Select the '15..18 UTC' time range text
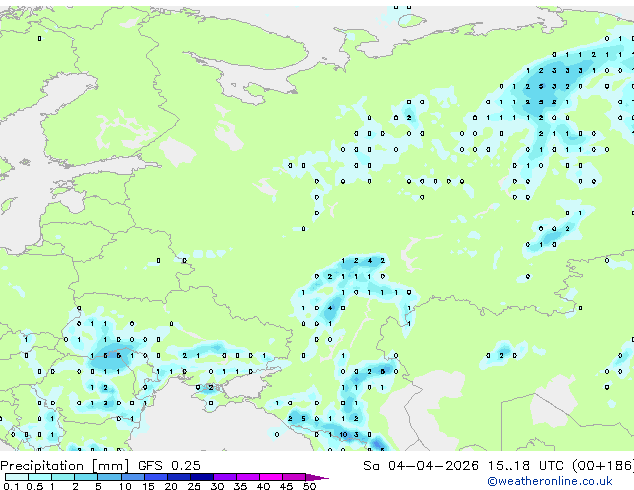The image size is (634, 490). (525, 466)
